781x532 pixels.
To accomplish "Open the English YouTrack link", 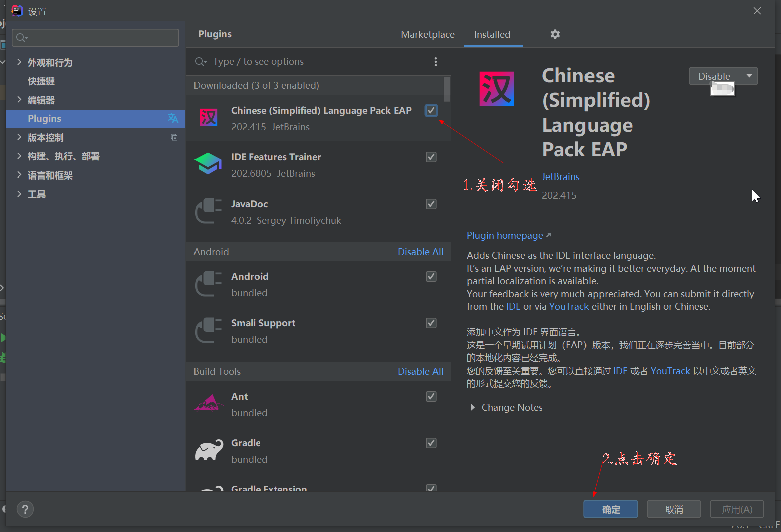I will point(569,306).
